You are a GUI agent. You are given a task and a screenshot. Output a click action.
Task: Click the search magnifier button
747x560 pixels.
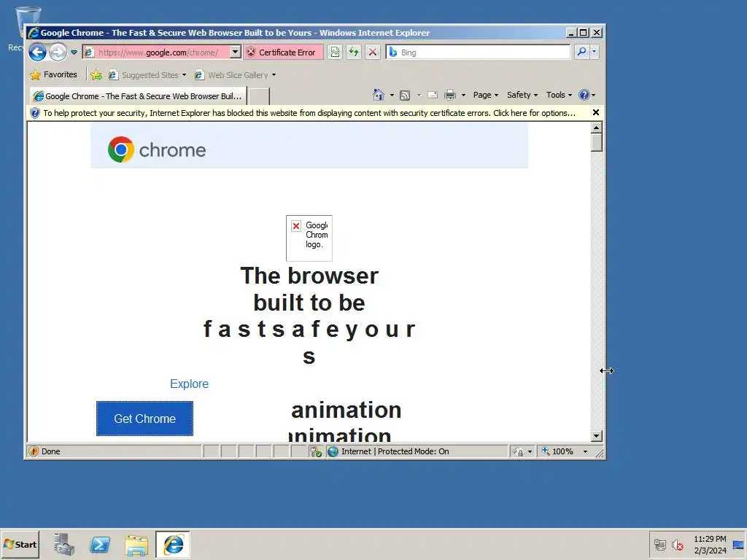pos(581,52)
